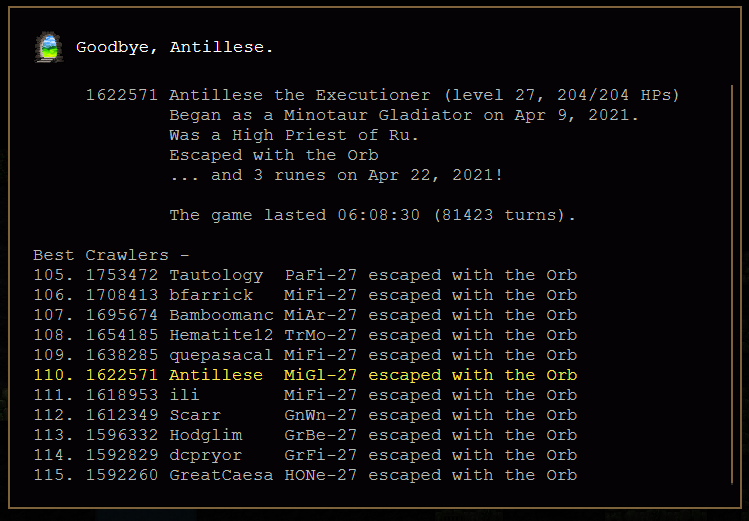Click the exit portal icon beside Goodbye
The width and height of the screenshot is (749, 521).
tap(49, 47)
